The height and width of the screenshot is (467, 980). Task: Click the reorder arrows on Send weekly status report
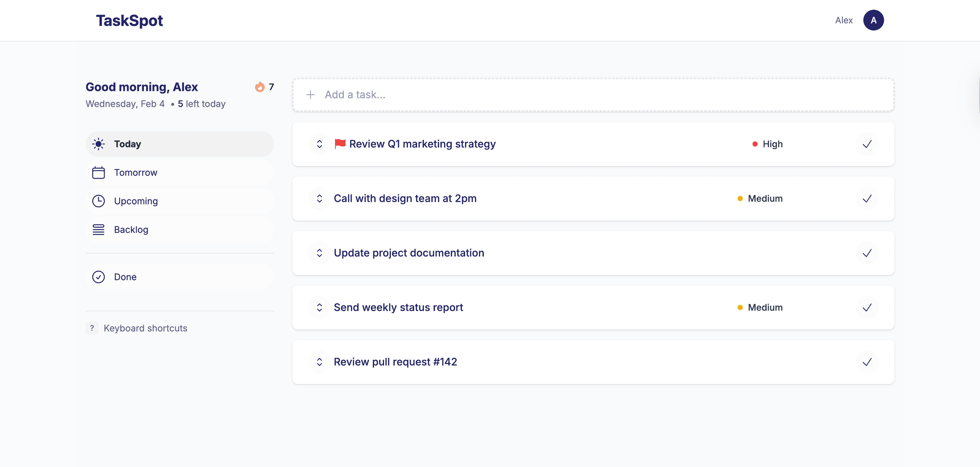pyautogui.click(x=319, y=307)
